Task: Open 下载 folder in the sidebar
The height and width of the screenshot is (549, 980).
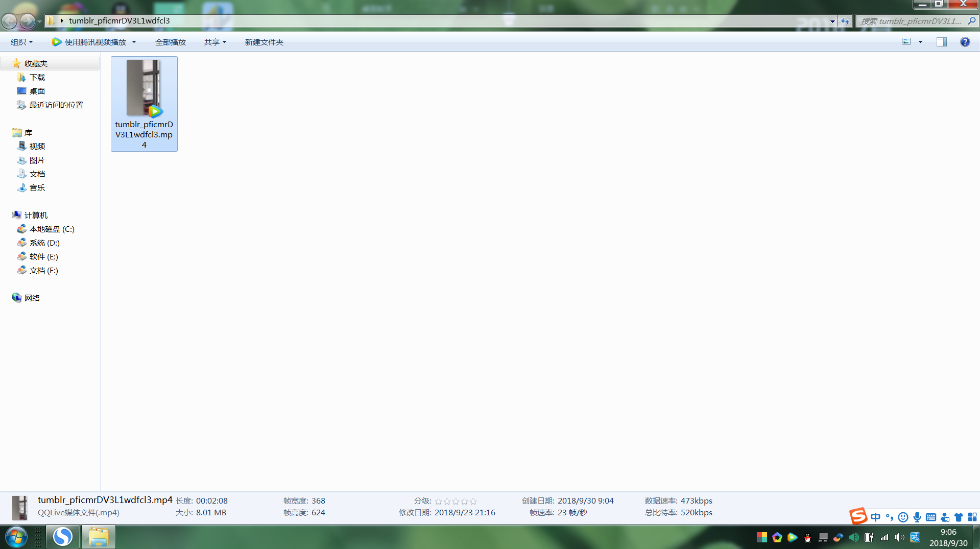Action: point(37,77)
